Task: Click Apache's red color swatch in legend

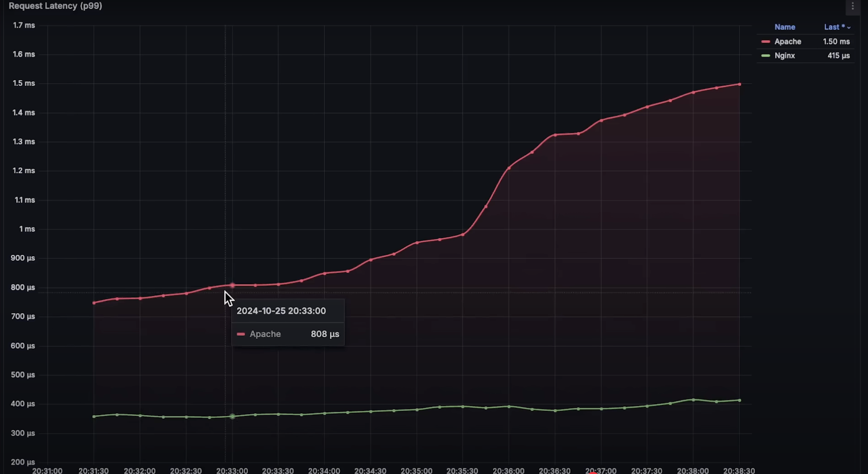Action: [766, 42]
